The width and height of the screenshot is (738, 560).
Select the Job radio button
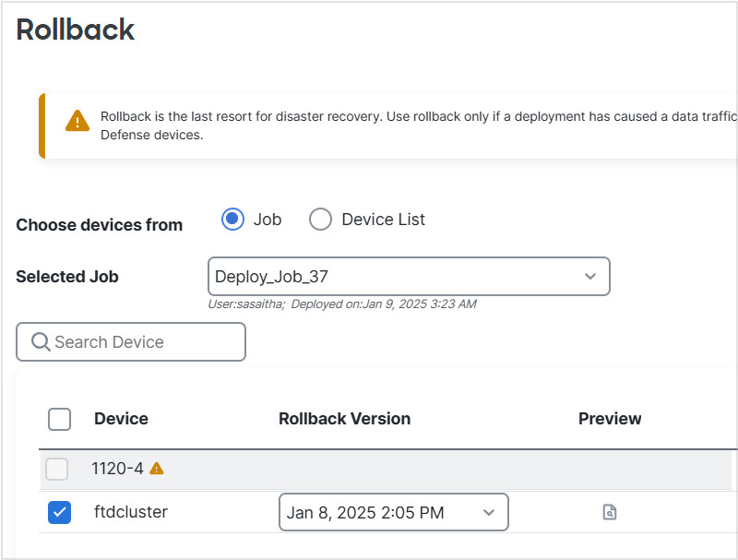click(x=232, y=219)
